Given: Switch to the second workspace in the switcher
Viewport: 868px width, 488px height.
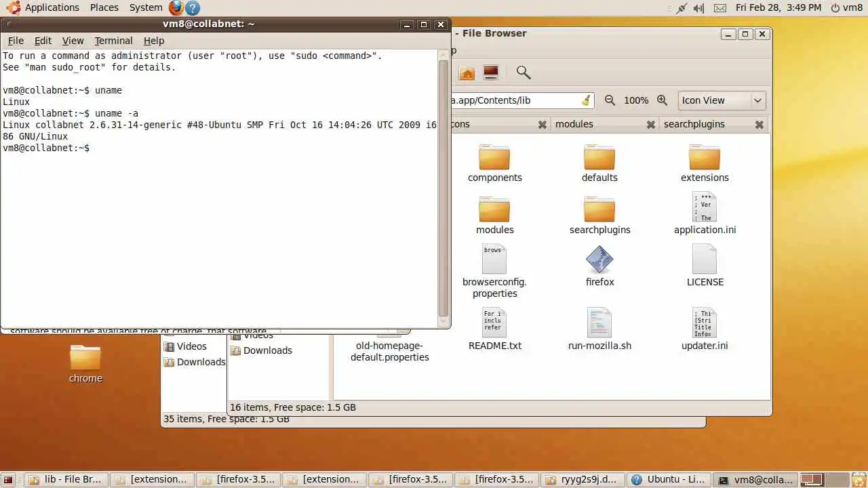Looking at the screenshot, I should click(x=837, y=479).
